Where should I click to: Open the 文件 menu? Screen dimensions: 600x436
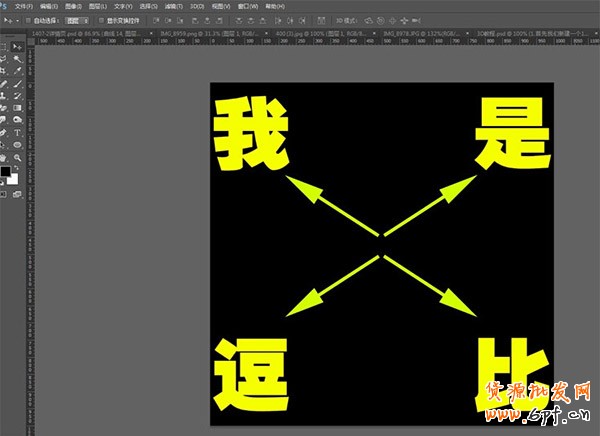[23, 5]
